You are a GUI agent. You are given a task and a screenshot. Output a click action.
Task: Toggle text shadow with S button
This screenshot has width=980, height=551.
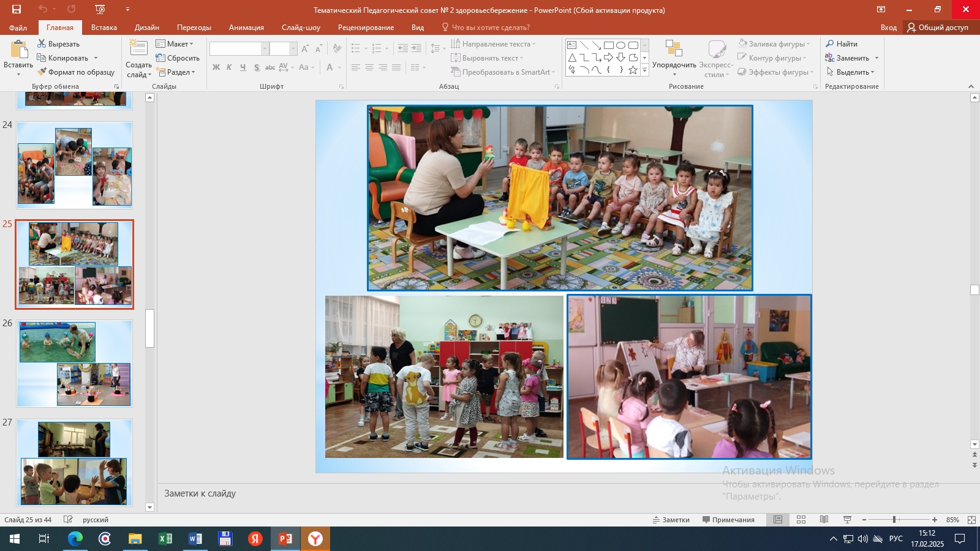[256, 67]
